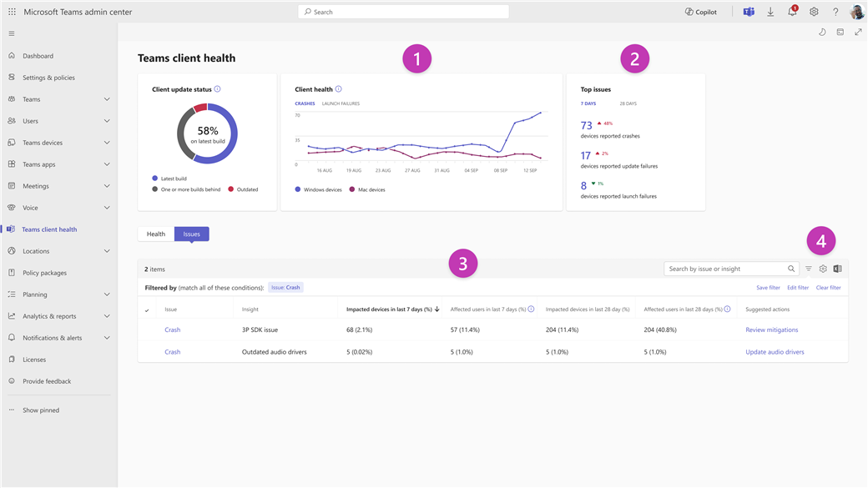Image resolution: width=868 pixels, height=488 pixels.
Task: Click info icon on Affected users 7 days
Action: [531, 309]
